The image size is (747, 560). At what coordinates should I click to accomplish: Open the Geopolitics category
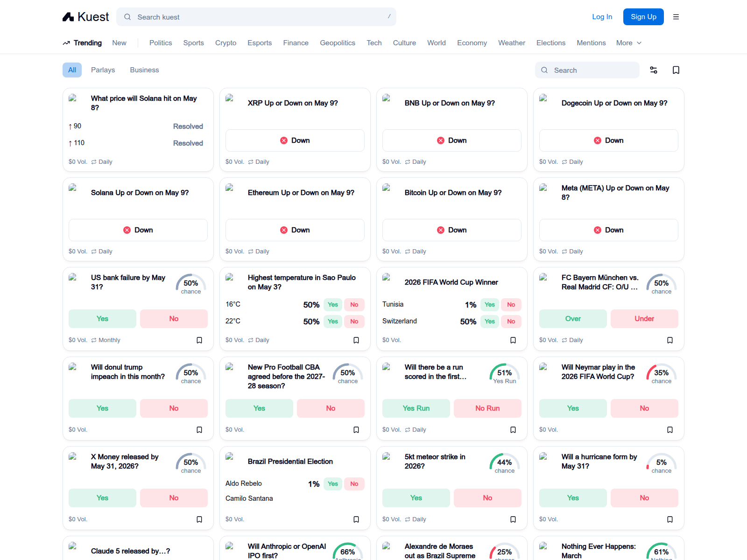pyautogui.click(x=338, y=43)
